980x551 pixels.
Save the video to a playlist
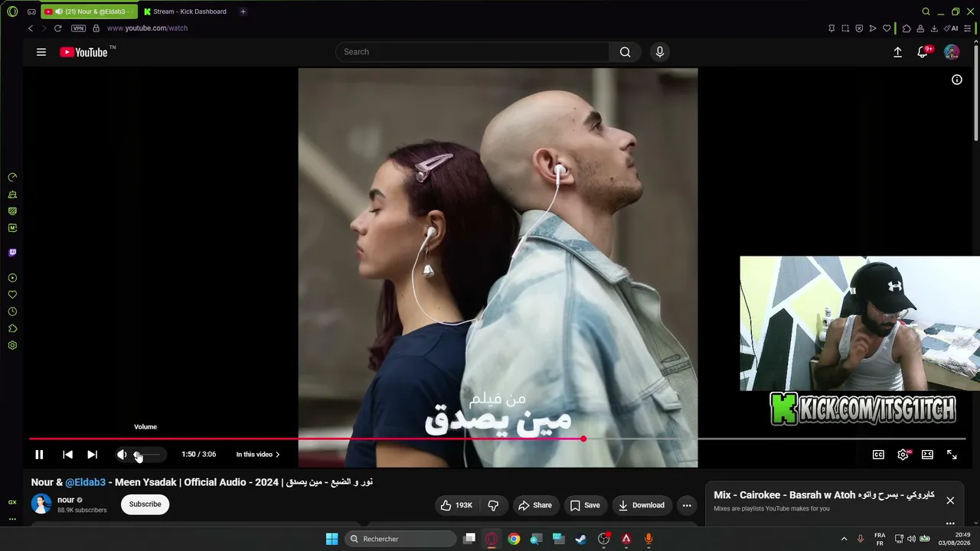586,505
